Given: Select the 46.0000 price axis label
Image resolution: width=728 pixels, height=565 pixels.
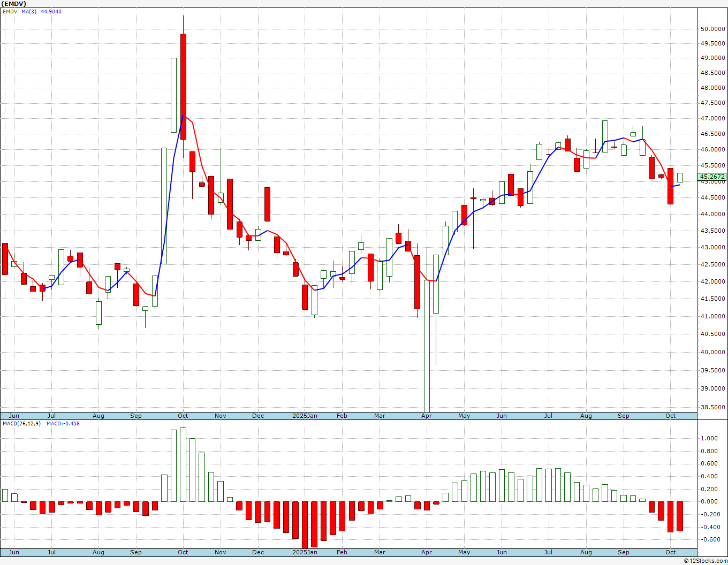Looking at the screenshot, I should (x=713, y=149).
